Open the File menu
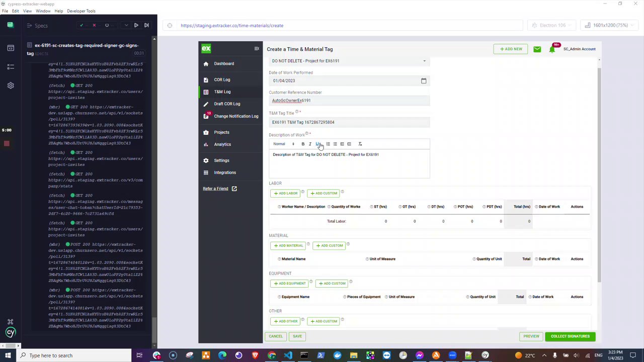 coord(5,11)
